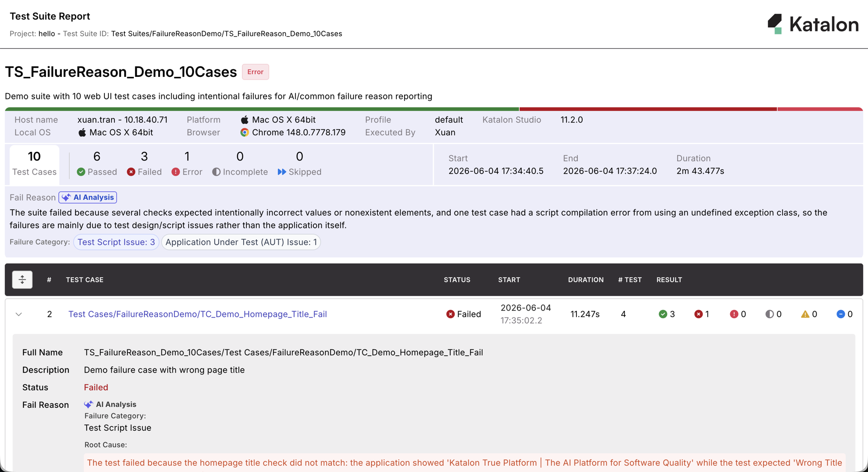
Task: Click the error count icon in row 2 results
Action: pos(734,314)
